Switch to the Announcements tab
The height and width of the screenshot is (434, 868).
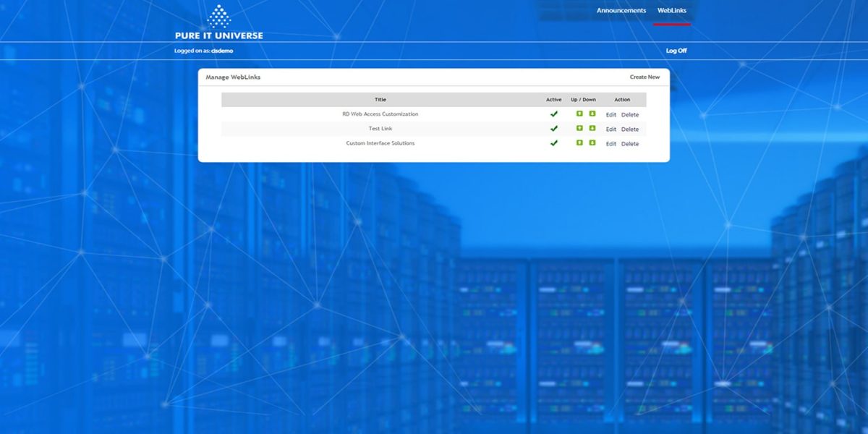[620, 10]
